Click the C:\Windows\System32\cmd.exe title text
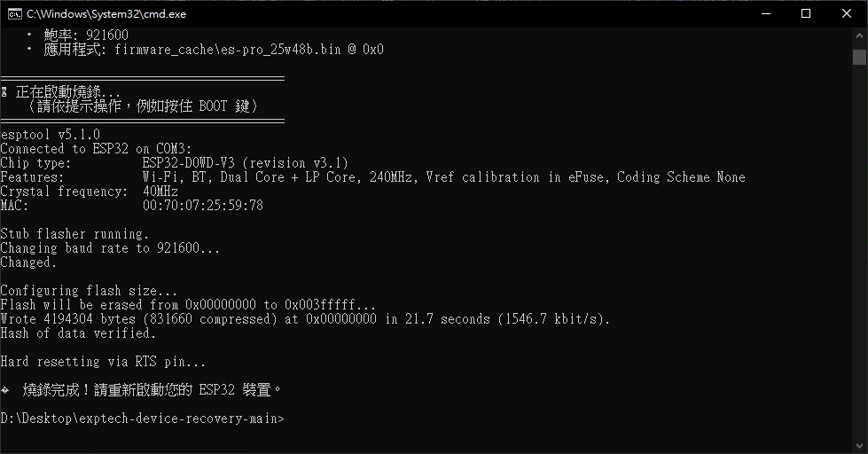 click(106, 13)
